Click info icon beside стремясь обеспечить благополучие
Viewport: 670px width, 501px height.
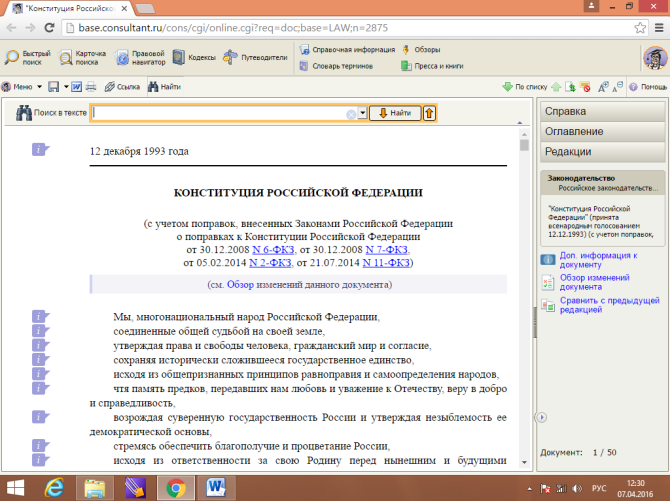click(41, 445)
